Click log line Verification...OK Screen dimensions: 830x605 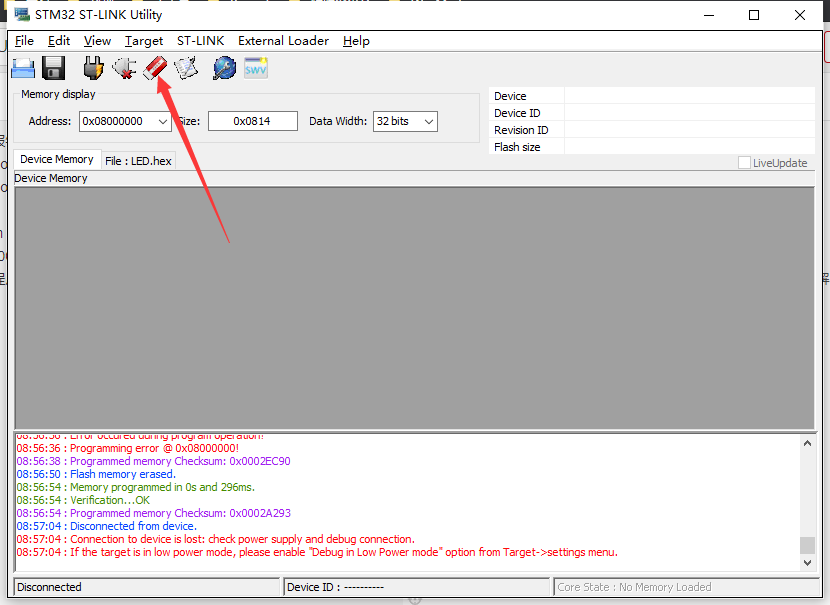point(83,500)
